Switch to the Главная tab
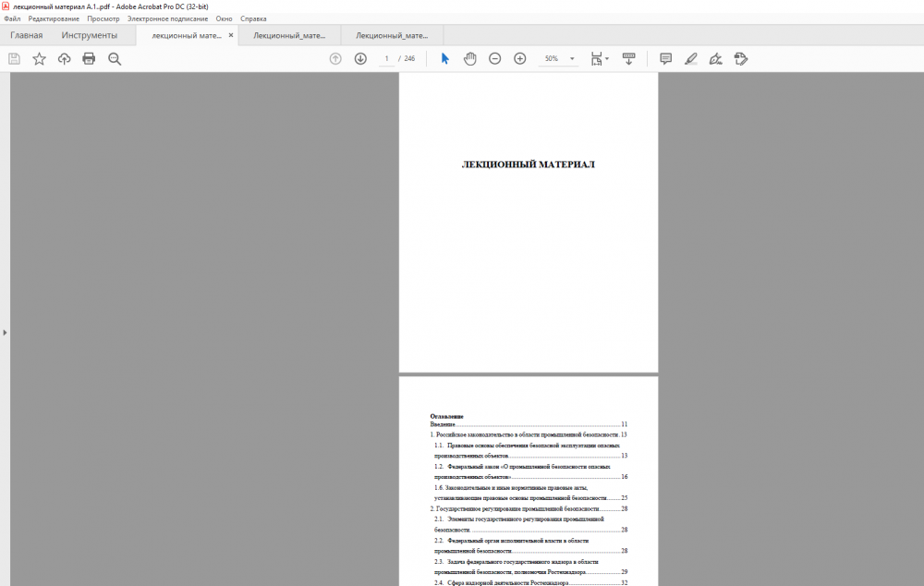This screenshot has height=586, width=924. click(x=27, y=35)
